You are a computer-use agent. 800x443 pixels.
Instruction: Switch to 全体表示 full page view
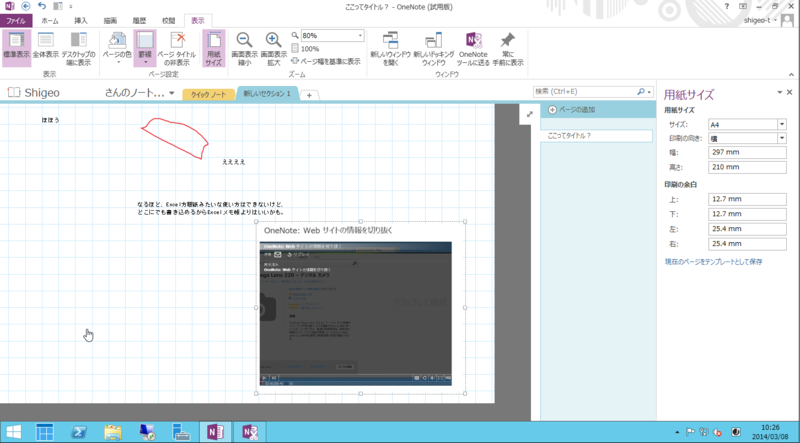[45, 48]
